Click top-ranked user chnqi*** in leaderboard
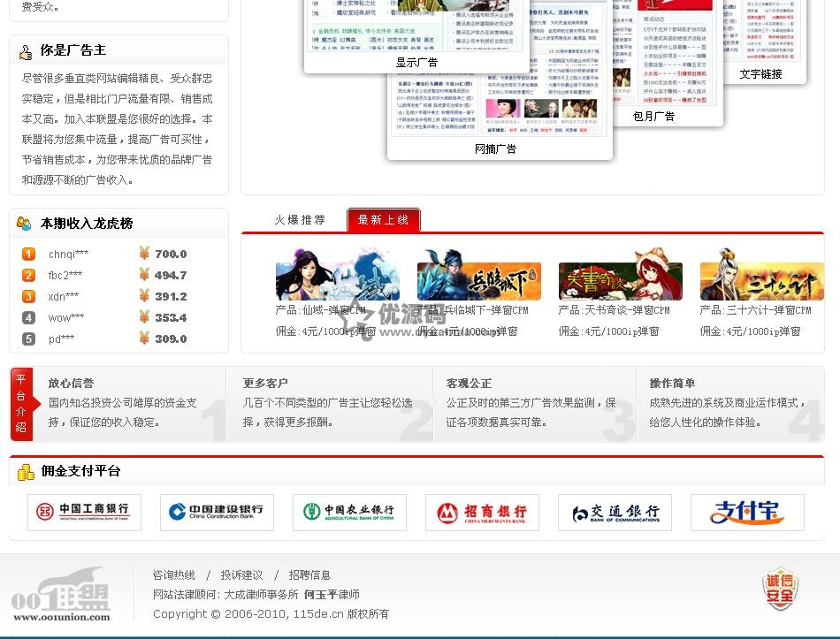Image resolution: width=840 pixels, height=639 pixels. 68,255
